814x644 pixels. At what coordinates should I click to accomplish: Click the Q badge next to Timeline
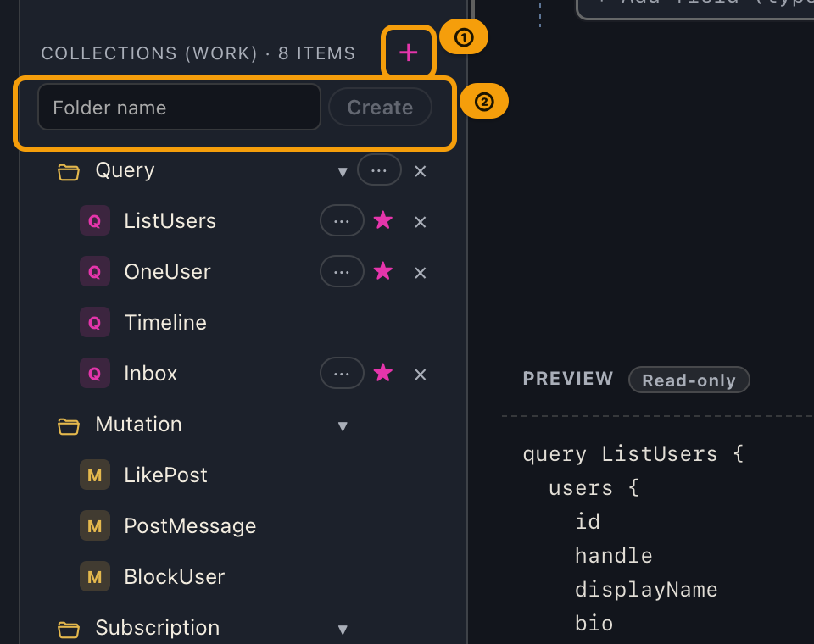[x=94, y=323]
